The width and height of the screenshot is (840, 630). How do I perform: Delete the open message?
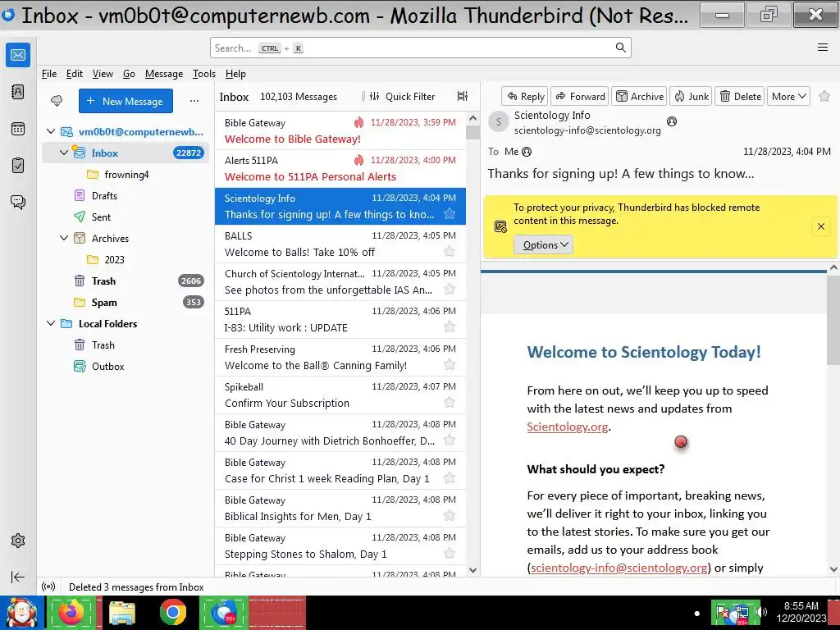(x=740, y=97)
